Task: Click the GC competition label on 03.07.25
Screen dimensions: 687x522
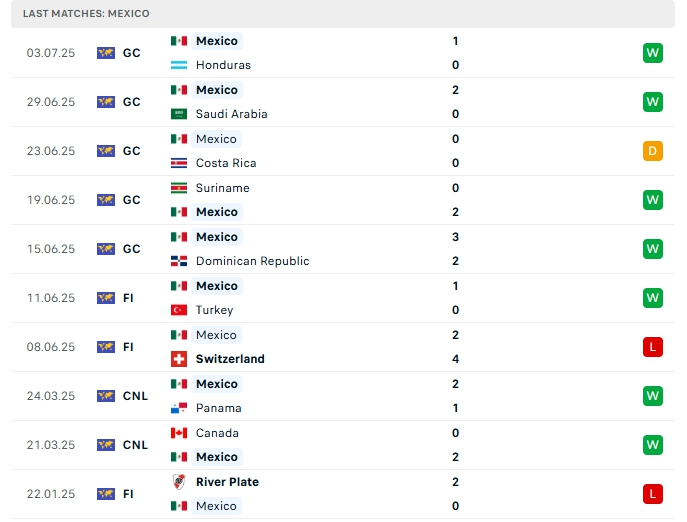Action: [x=132, y=53]
